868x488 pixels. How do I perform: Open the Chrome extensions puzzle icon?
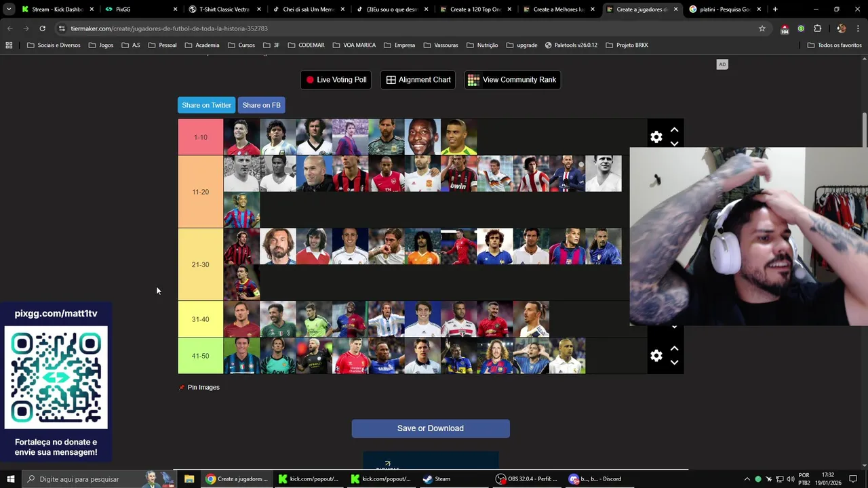(817, 28)
